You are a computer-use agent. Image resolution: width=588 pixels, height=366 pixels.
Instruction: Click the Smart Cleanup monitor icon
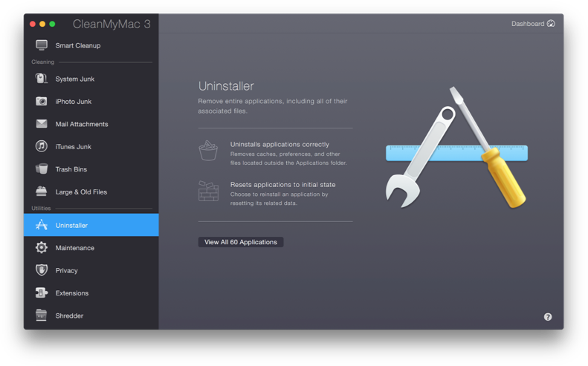[x=41, y=45]
